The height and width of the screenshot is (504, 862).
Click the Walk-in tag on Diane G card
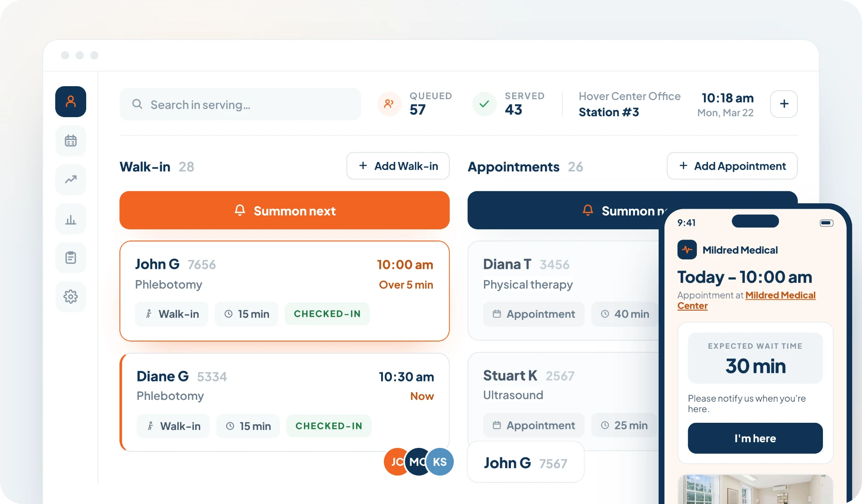173,426
